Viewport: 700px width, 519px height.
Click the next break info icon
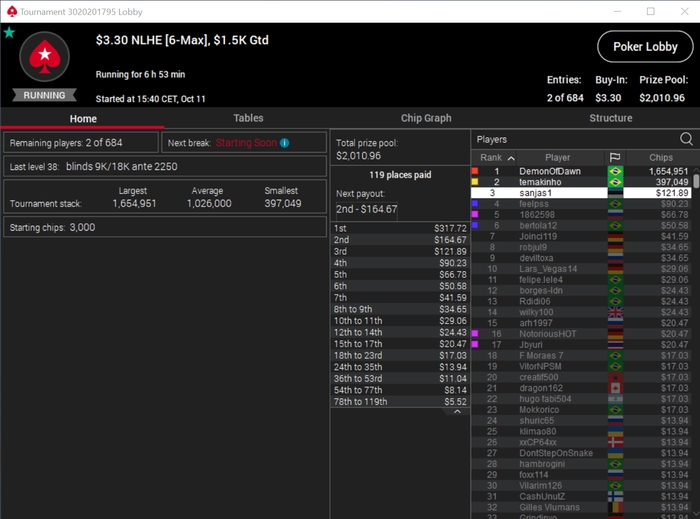click(x=284, y=143)
